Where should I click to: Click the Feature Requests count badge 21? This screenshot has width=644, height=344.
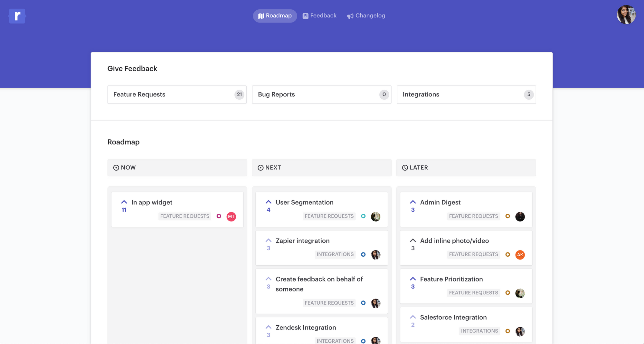[x=239, y=94]
